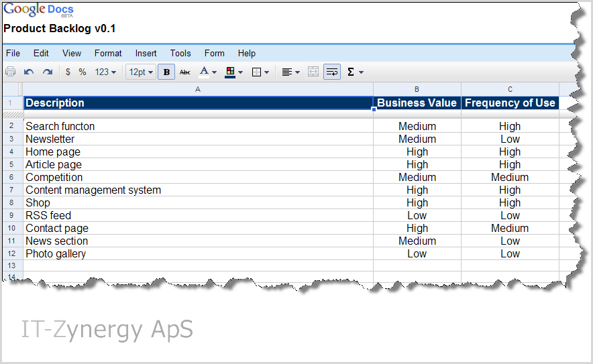Open the File menu
Viewport: 593px width, 364px height.
(x=13, y=54)
